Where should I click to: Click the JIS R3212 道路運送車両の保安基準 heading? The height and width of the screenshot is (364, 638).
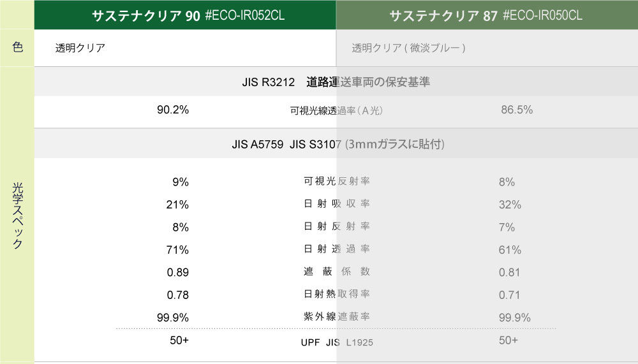(x=336, y=82)
